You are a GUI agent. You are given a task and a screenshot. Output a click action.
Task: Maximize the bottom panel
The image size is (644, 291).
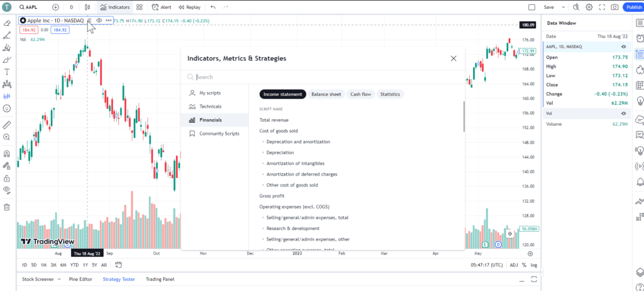534,280
